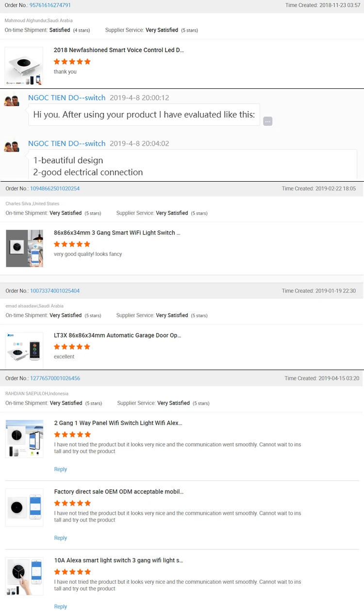Viewport: 364px width, 611px height.
Task: Open the Factory direct sale product thumbnail
Action: [x=24, y=508]
